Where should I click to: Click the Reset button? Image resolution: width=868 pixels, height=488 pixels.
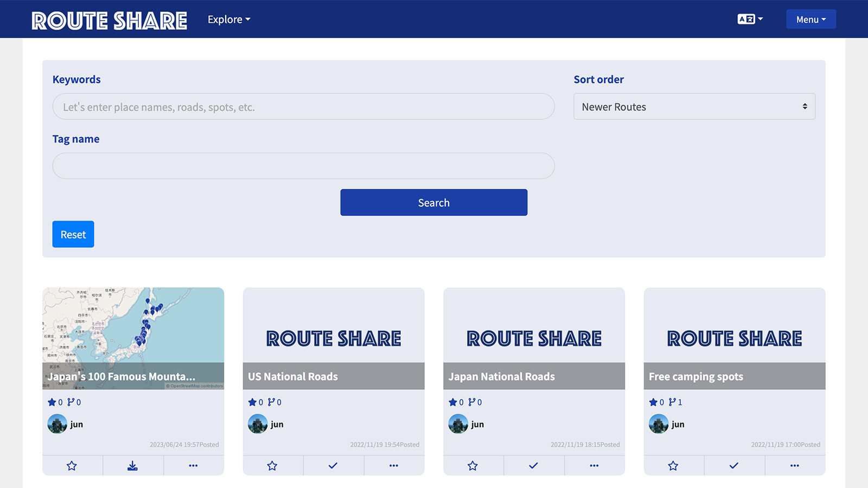point(73,234)
